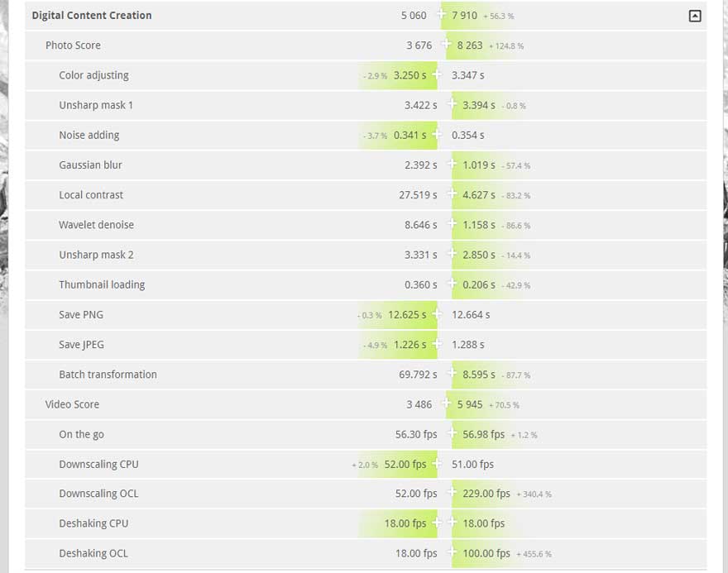Click plus icon in Save JPEG row
728x573 pixels.
437,343
